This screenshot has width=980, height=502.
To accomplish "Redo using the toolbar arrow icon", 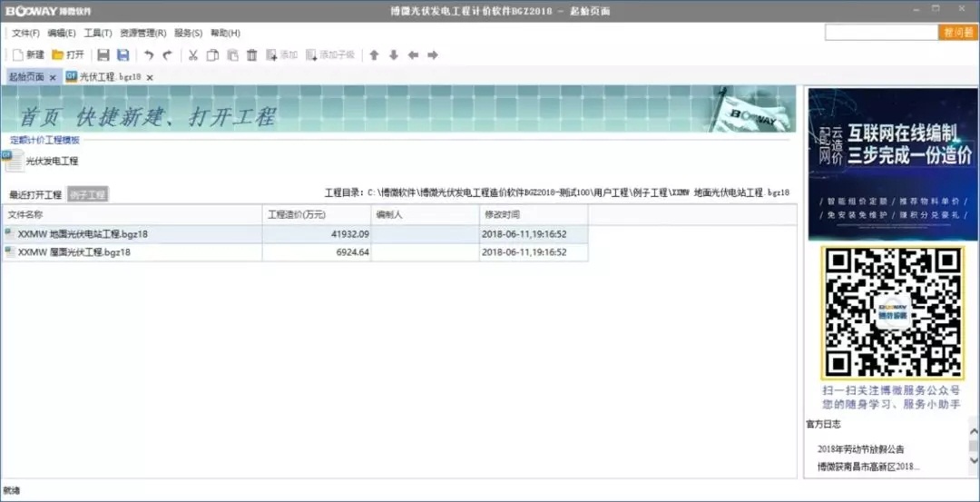I will [168, 55].
